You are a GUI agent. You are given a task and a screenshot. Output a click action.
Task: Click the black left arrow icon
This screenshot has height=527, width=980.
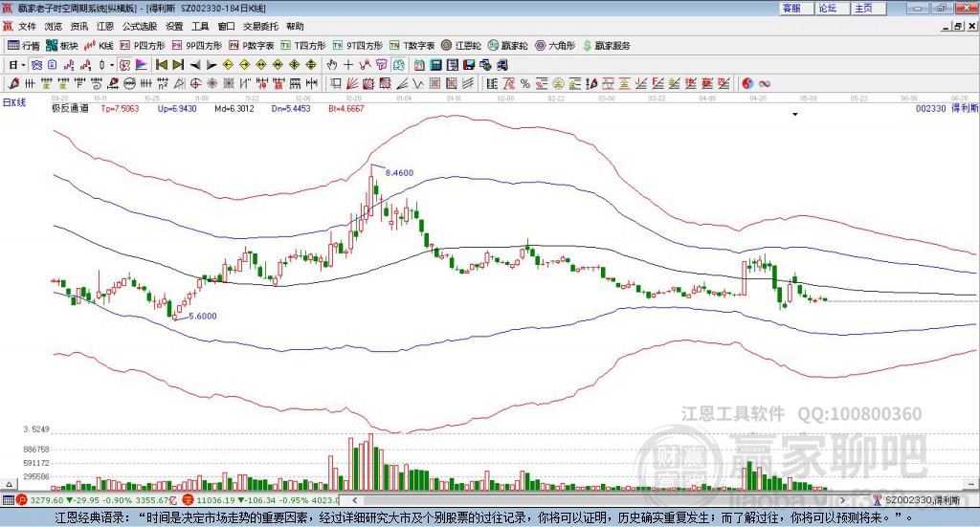point(195,65)
